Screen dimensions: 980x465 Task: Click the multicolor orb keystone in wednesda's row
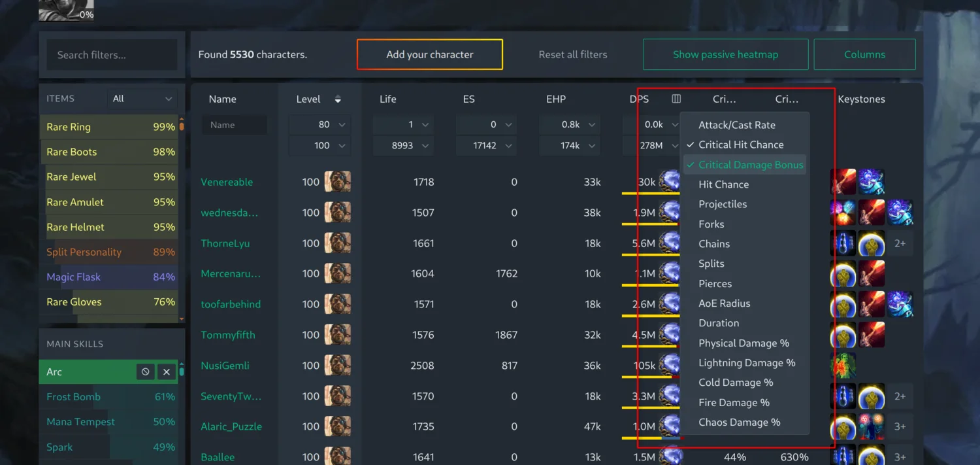843,213
